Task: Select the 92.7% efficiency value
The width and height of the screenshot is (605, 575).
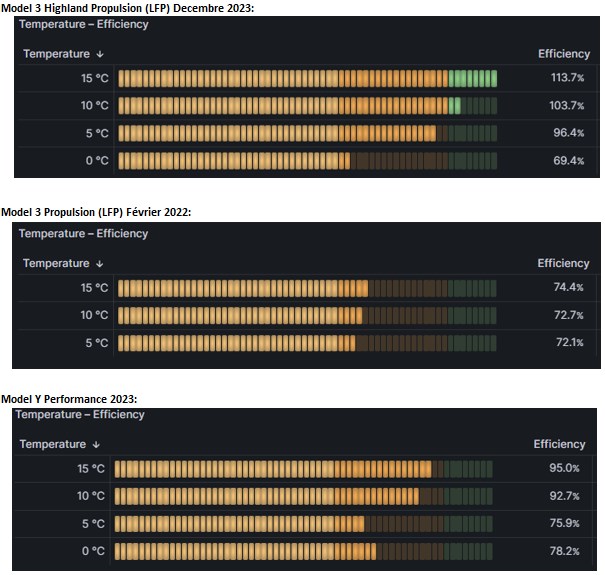Action: 564,496
